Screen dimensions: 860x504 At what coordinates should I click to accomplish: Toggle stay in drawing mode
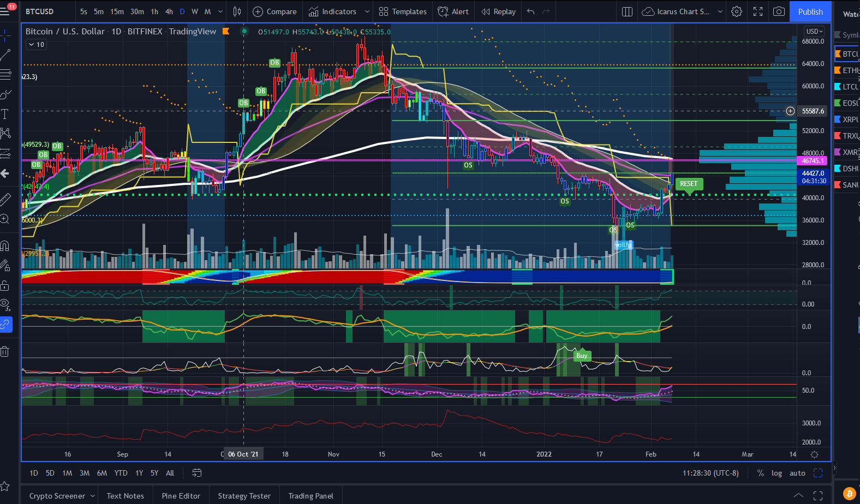(5, 266)
